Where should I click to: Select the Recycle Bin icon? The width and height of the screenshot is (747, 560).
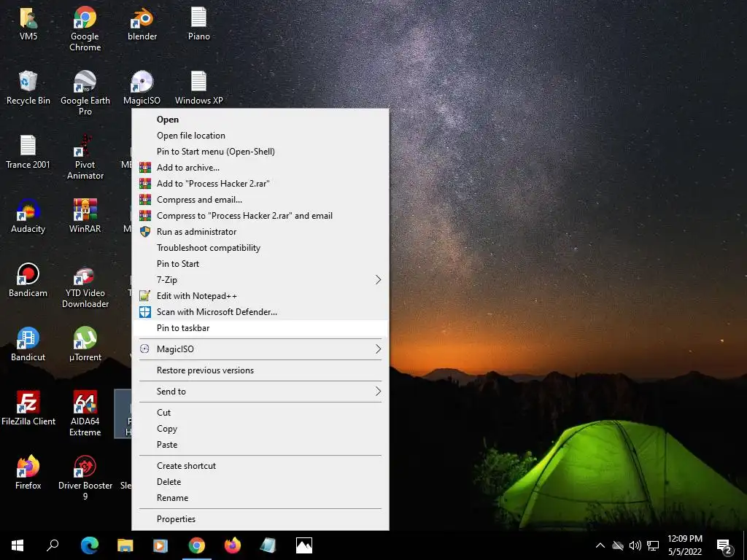click(x=28, y=87)
